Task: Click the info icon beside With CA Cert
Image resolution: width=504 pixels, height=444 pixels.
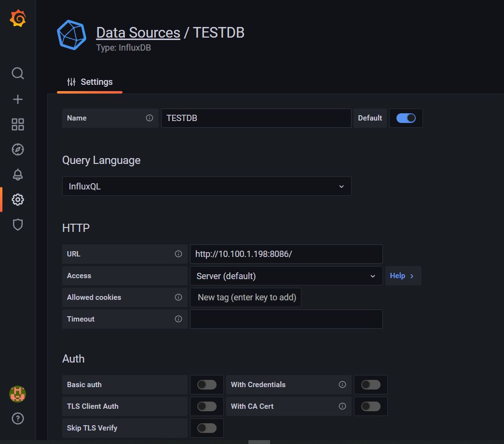Action: click(342, 406)
